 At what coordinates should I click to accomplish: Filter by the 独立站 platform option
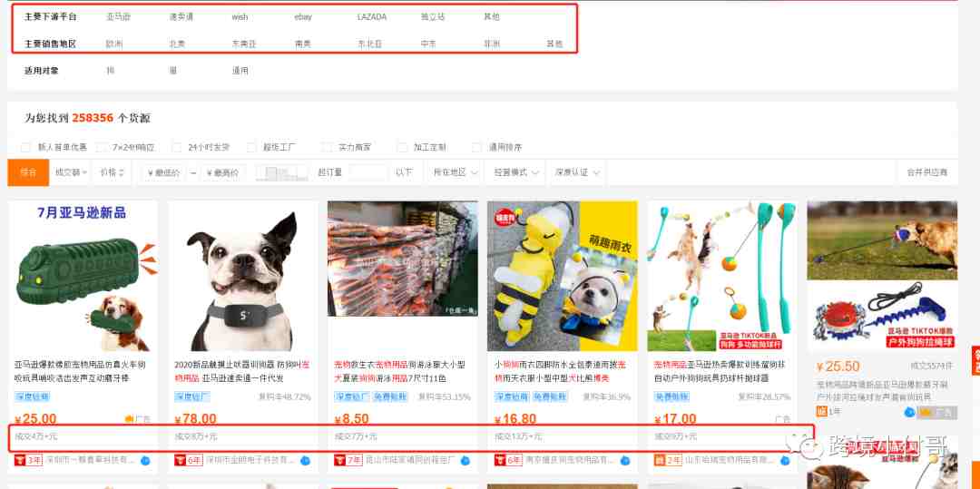[x=433, y=17]
